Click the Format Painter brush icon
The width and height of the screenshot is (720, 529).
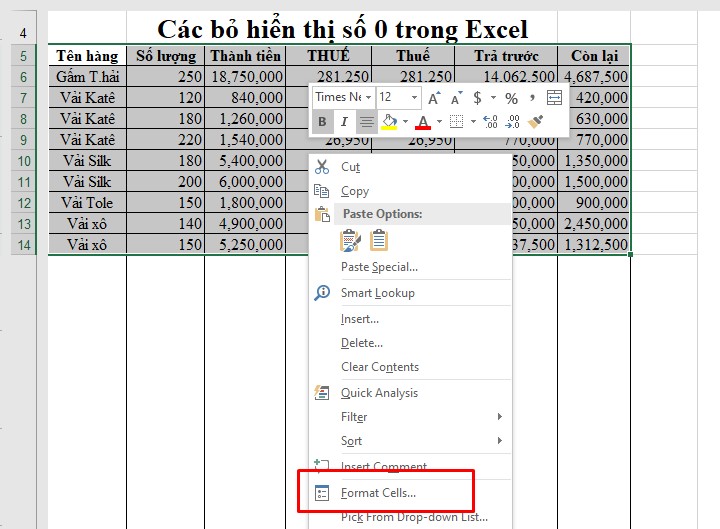tap(535, 122)
